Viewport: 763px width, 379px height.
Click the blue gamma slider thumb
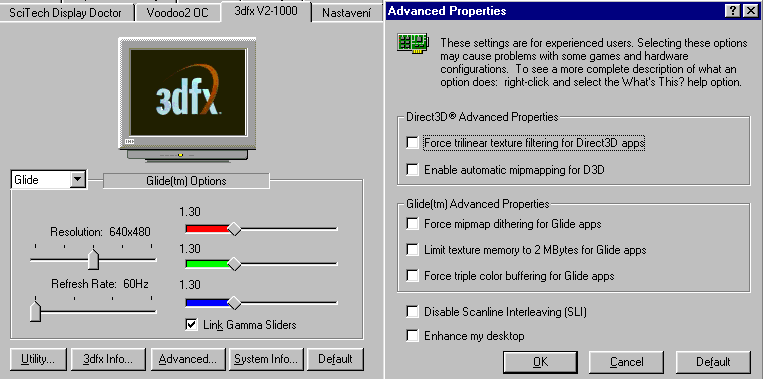235,303
